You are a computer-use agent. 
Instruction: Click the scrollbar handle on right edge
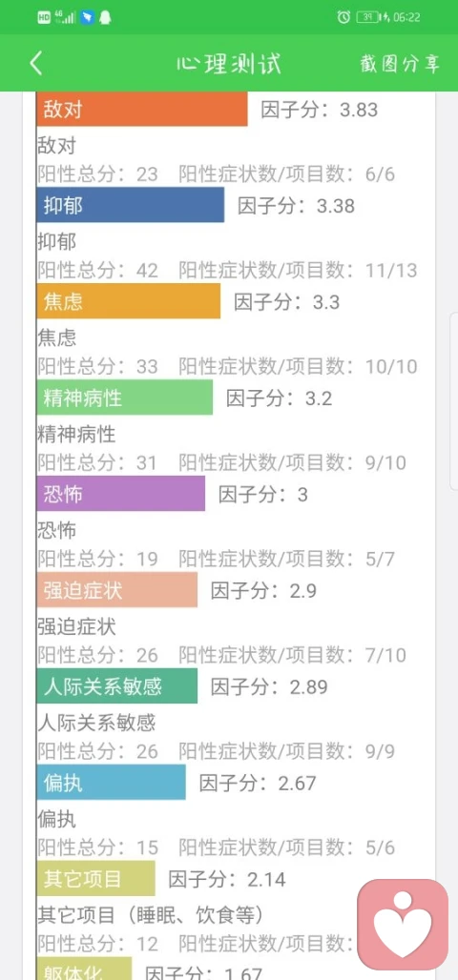pos(454,400)
